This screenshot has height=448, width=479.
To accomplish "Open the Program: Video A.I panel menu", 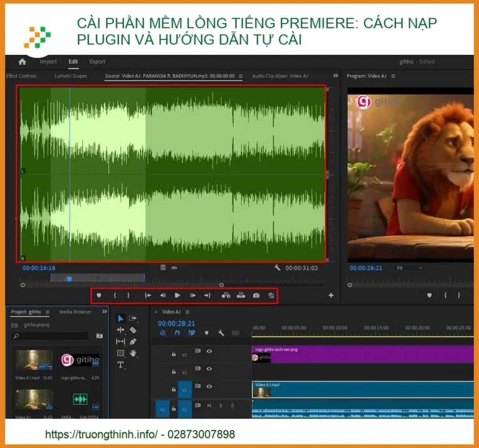I will [x=393, y=75].
